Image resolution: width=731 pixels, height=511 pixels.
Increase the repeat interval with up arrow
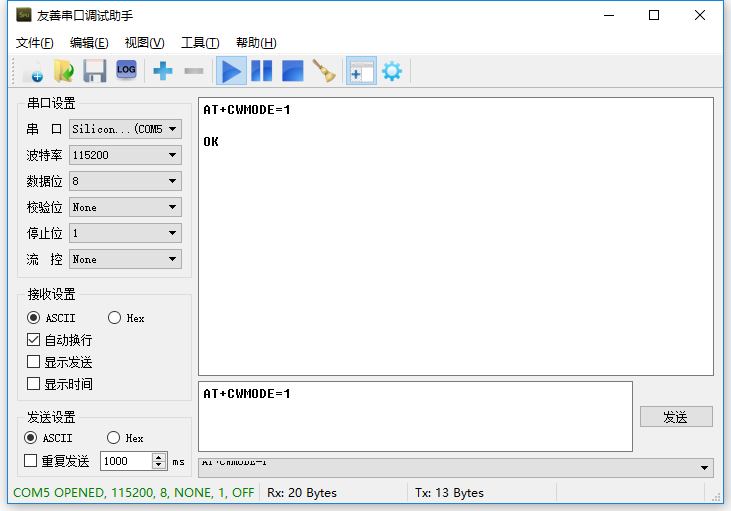(159, 457)
